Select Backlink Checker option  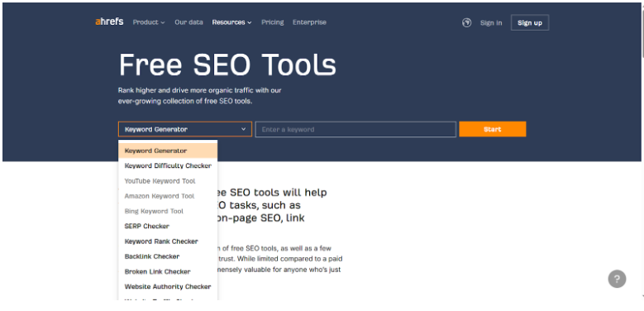168,256
